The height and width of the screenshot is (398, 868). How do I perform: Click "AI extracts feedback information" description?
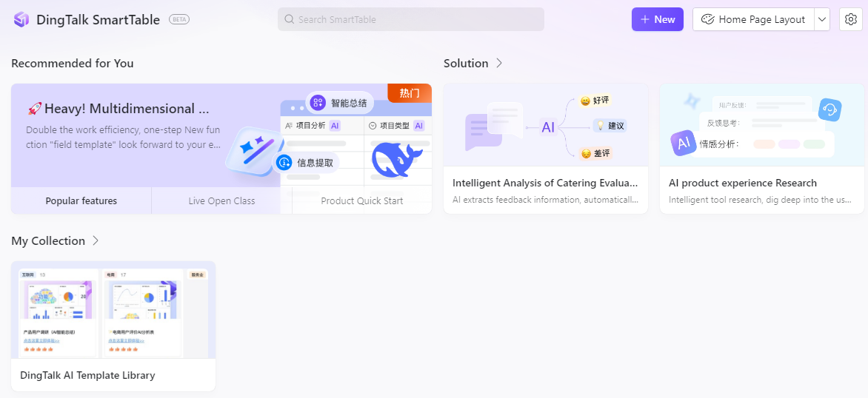point(546,200)
